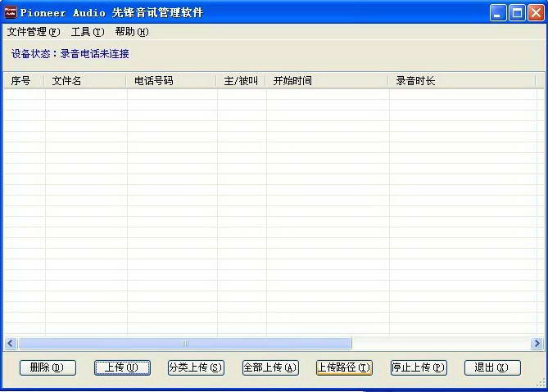Click the 上传路径(T) button

tap(344, 368)
